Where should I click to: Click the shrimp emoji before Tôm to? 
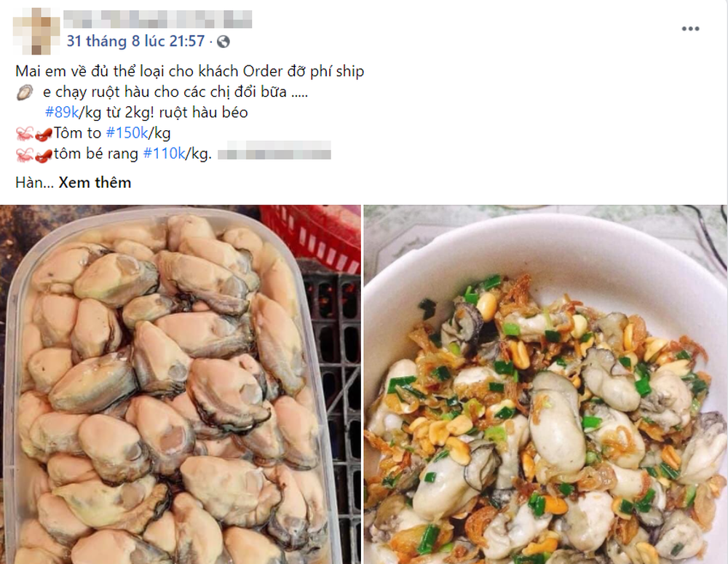(34, 133)
